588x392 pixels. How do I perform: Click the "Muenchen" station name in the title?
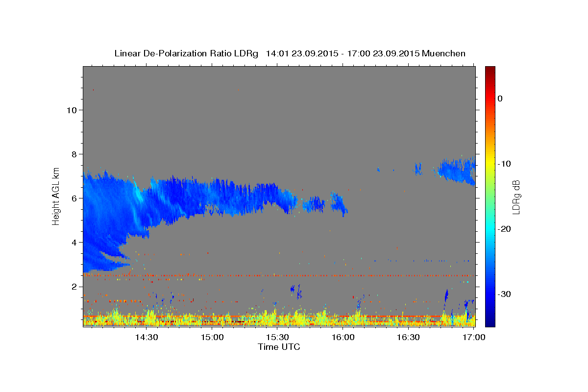pyautogui.click(x=444, y=53)
